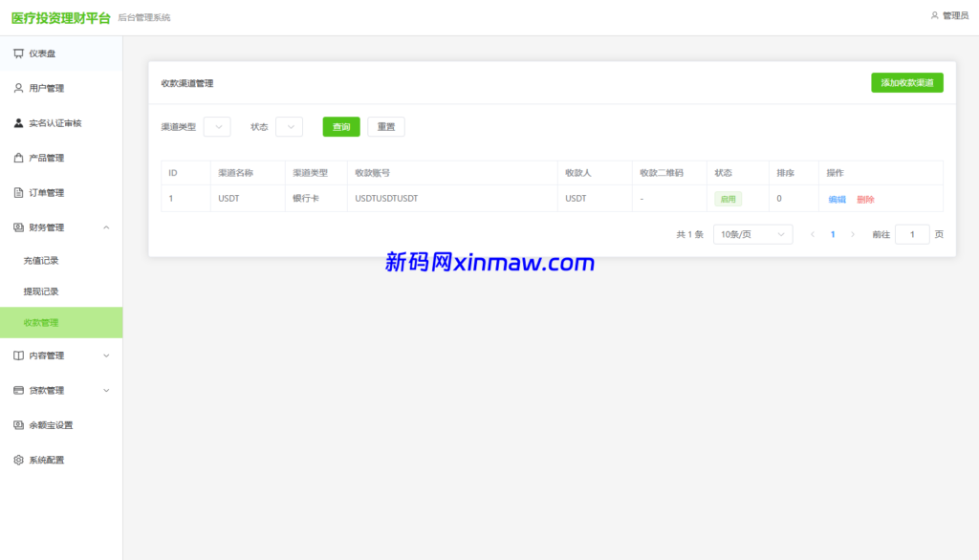The image size is (979, 560).
Task: Click the user icon beside 管理员
Action: (935, 15)
